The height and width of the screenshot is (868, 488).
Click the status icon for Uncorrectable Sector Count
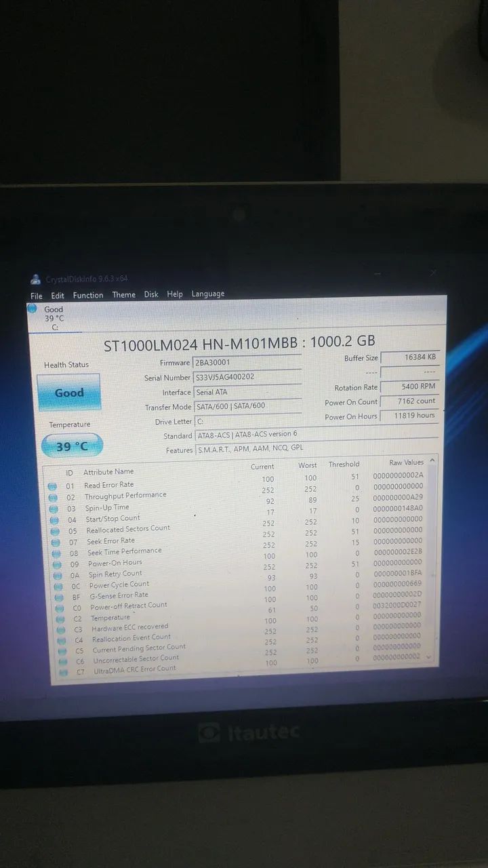pyautogui.click(x=62, y=661)
